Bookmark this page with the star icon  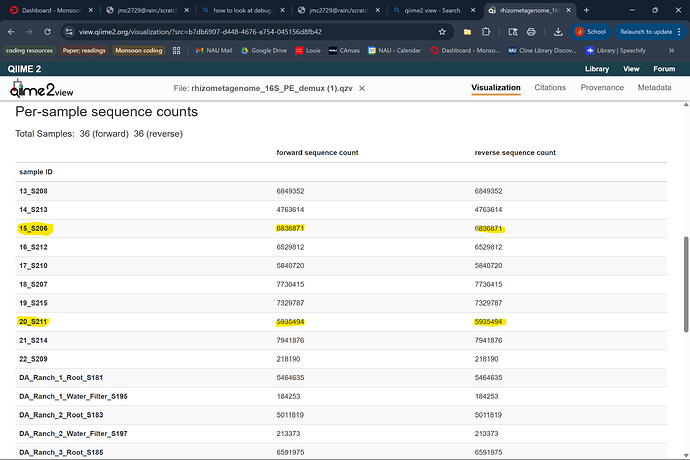tap(442, 31)
